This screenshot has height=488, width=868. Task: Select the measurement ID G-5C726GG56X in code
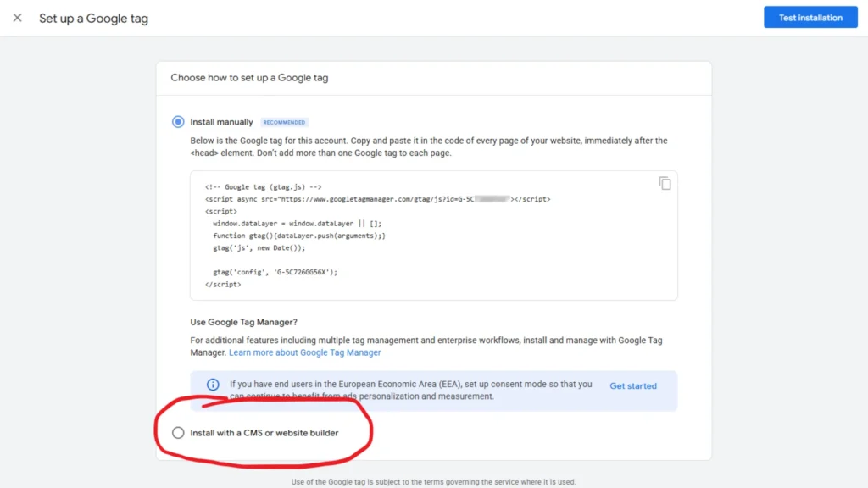303,272
